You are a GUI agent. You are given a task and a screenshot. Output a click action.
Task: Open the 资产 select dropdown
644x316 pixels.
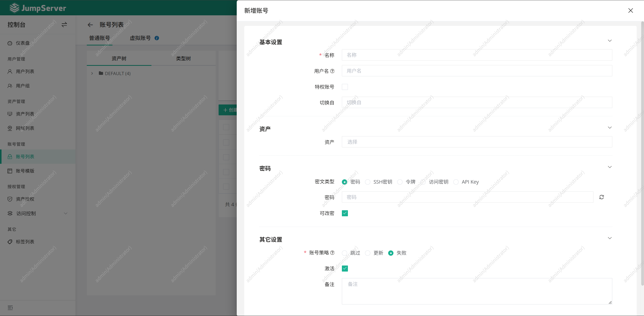[477, 142]
